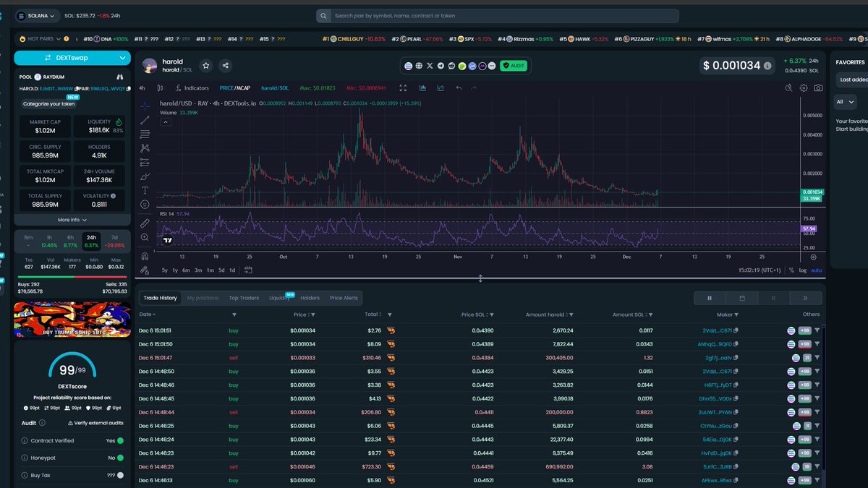Expand More info in pool panel

[72, 220]
